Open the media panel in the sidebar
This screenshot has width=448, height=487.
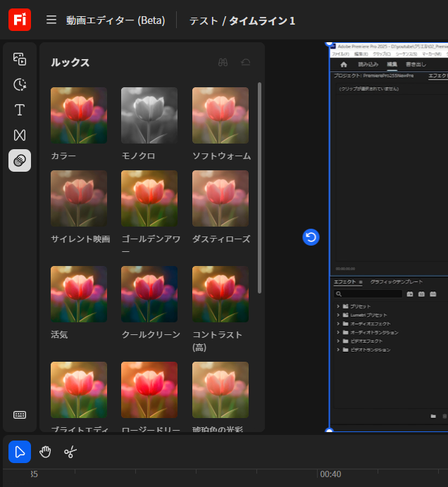20,59
